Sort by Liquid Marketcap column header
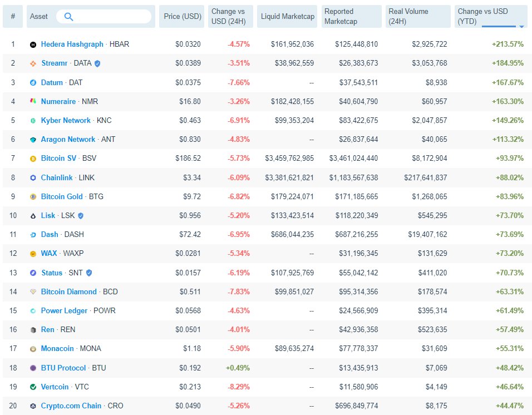532x415 pixels. pos(287,16)
